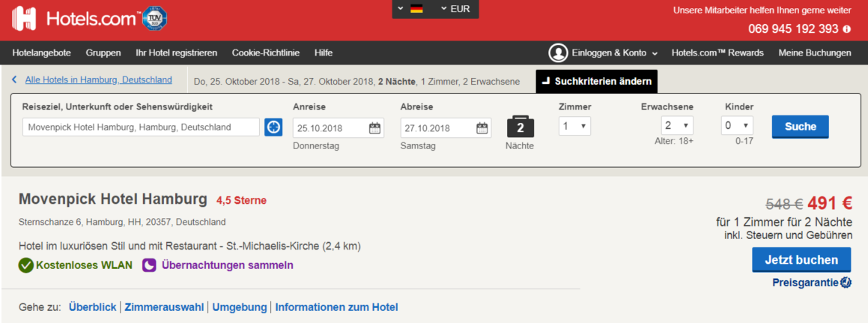The width and height of the screenshot is (868, 323).
Task: Click the Jetzt buchen button
Action: (801, 260)
